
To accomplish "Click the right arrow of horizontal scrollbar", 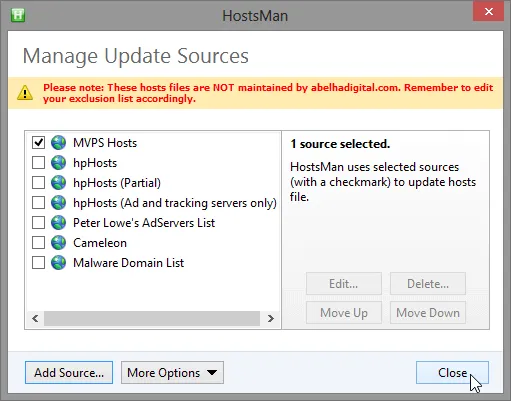I will (271, 319).
